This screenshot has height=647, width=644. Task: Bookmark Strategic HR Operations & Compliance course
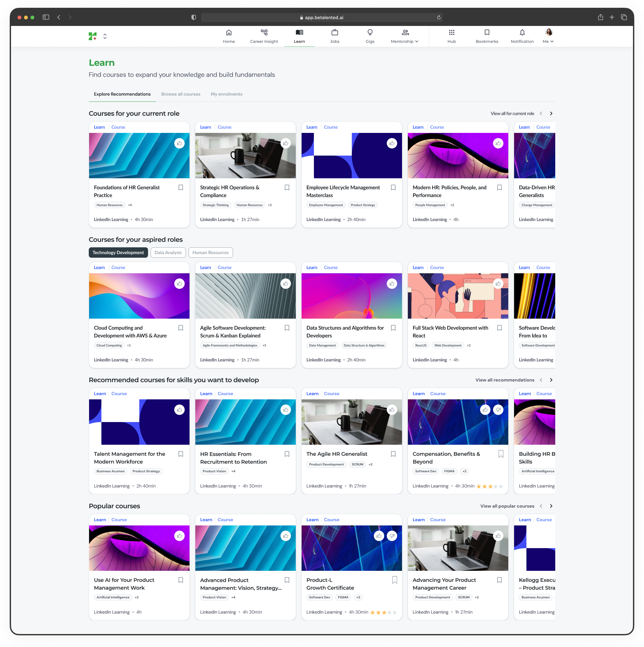[x=287, y=188]
